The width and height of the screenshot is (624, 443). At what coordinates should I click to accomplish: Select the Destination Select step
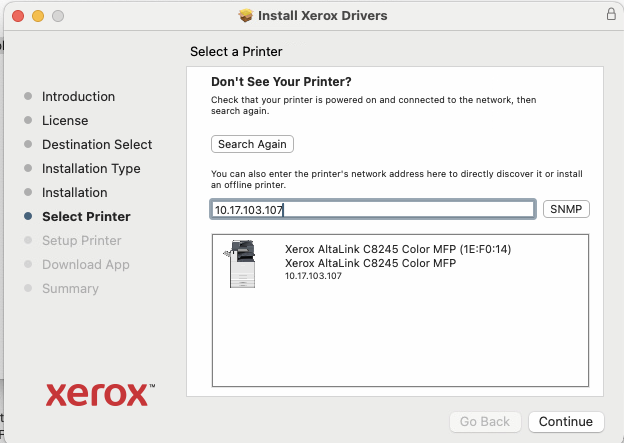[97, 144]
